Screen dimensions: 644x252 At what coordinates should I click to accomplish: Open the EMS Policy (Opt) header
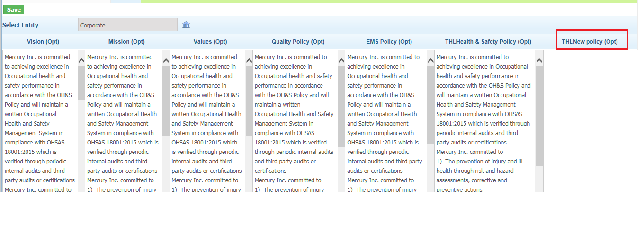pos(389,42)
